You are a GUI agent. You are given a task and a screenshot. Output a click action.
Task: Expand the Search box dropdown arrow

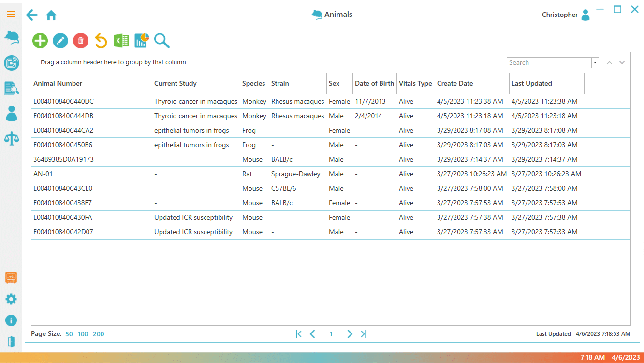coord(595,63)
